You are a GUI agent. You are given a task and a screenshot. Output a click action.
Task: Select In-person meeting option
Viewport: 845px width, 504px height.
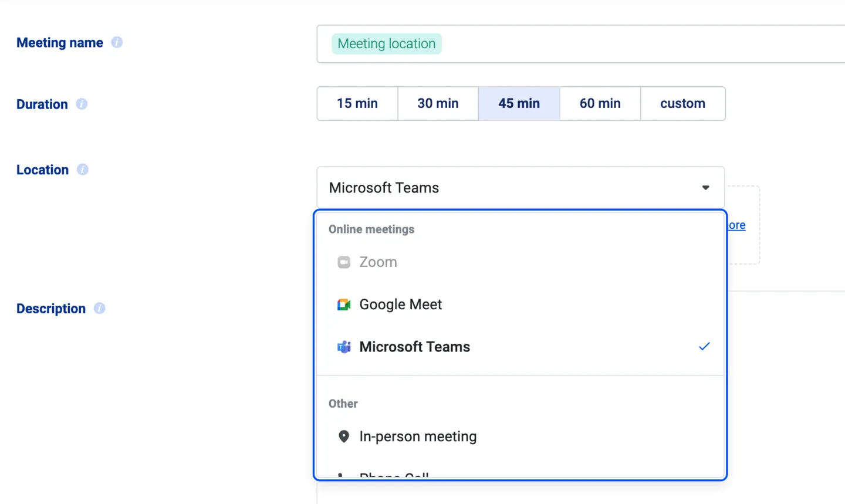(x=520, y=437)
